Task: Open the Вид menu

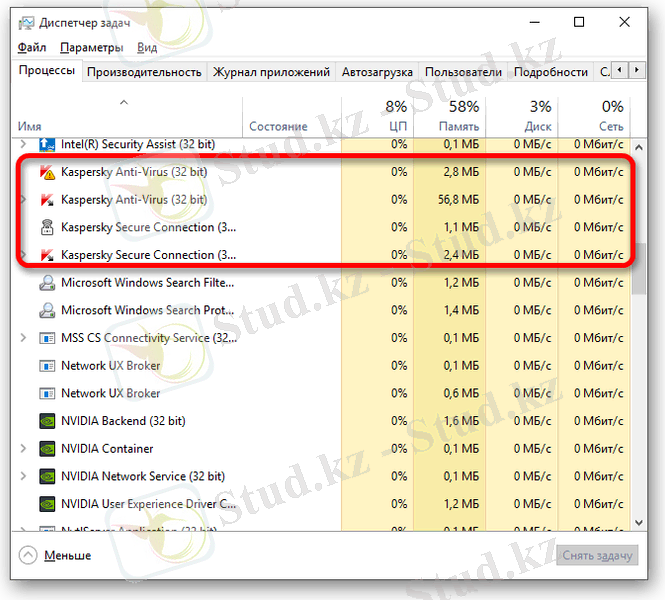Action: (x=147, y=47)
